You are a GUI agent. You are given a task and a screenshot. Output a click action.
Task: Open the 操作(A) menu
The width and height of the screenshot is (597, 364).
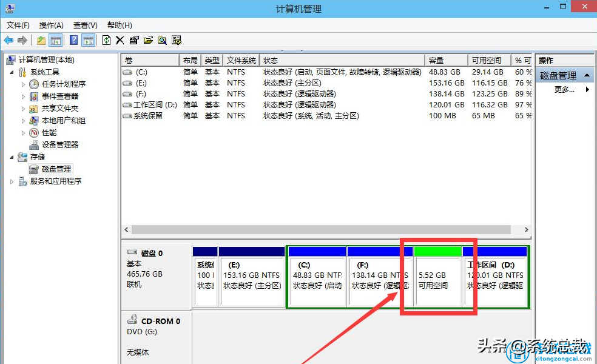(51, 25)
